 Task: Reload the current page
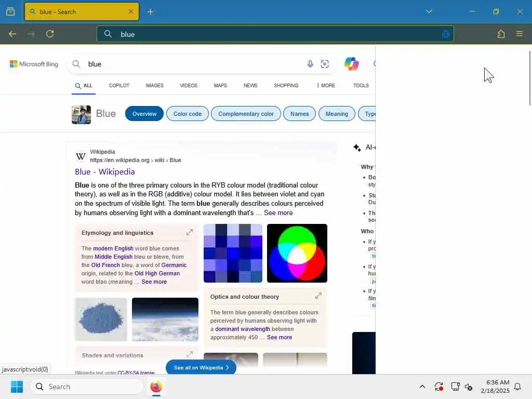click(50, 34)
